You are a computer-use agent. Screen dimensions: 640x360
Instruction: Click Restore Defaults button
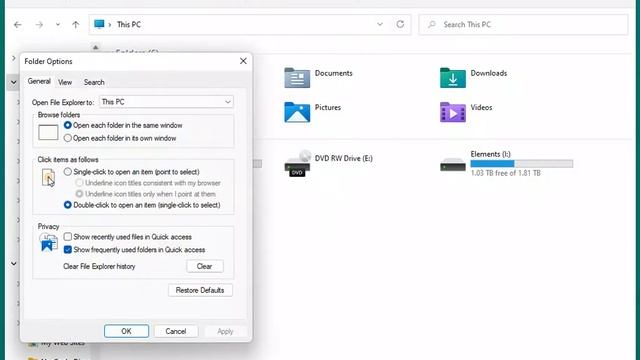tap(200, 290)
